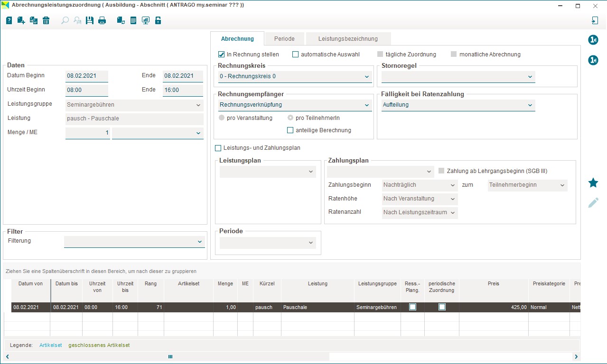Click the floppy disk save icon

[90, 20]
